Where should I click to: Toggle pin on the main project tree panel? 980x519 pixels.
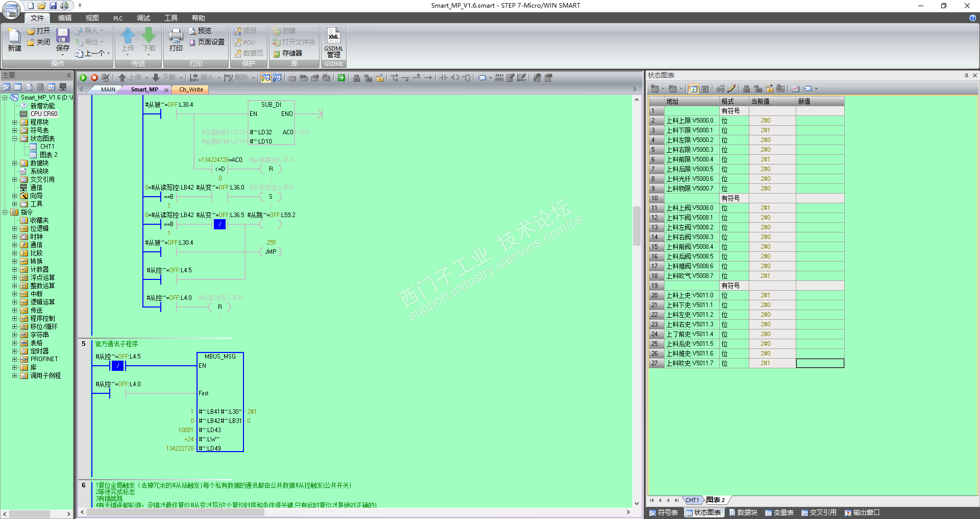tap(69, 75)
